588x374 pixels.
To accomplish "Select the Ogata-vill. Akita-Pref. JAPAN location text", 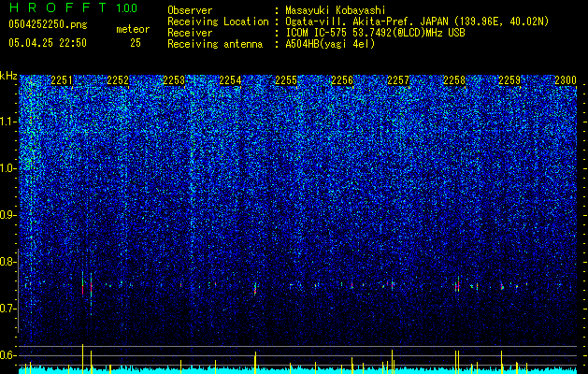I will (x=417, y=22).
